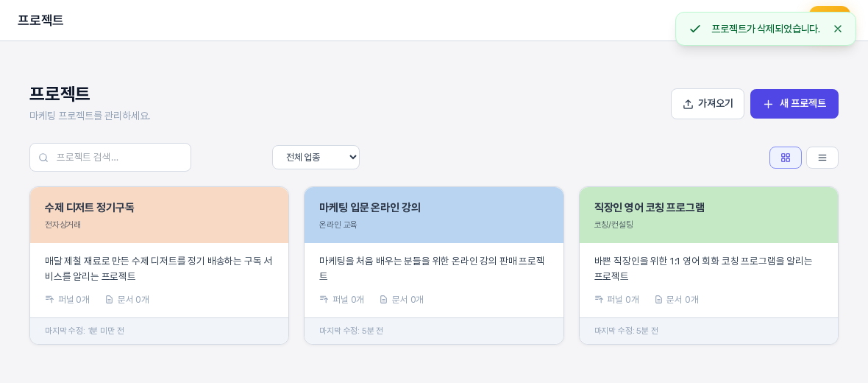Click the document icon on 마케팅 입문 card
Viewport: 868px width, 383px height.
tap(384, 300)
